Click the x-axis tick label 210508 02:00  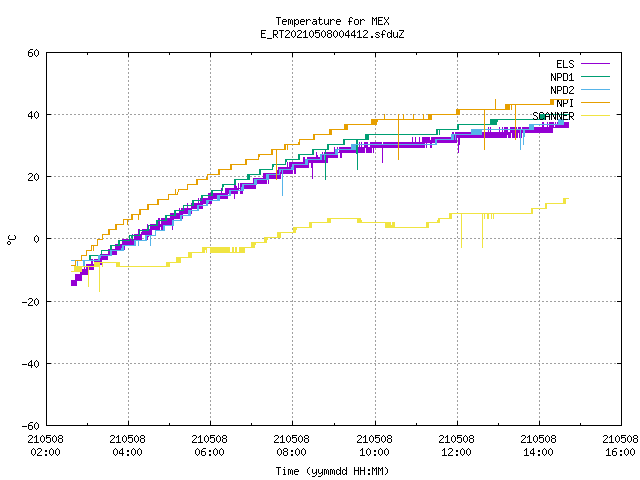pos(45,446)
